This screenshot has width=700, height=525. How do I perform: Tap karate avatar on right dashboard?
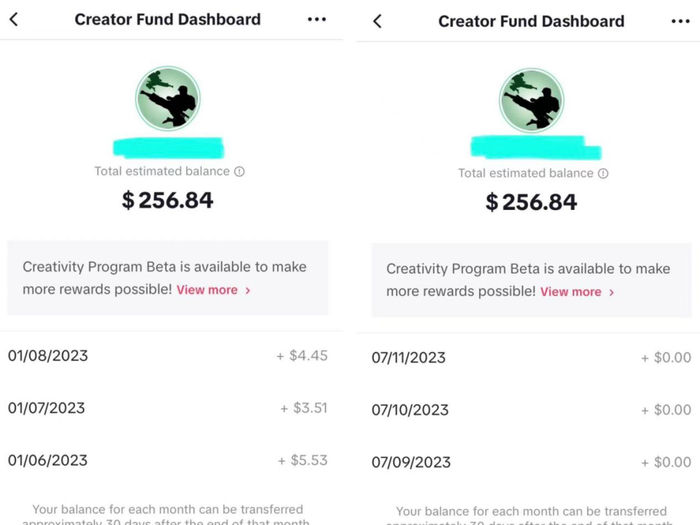coord(531,100)
